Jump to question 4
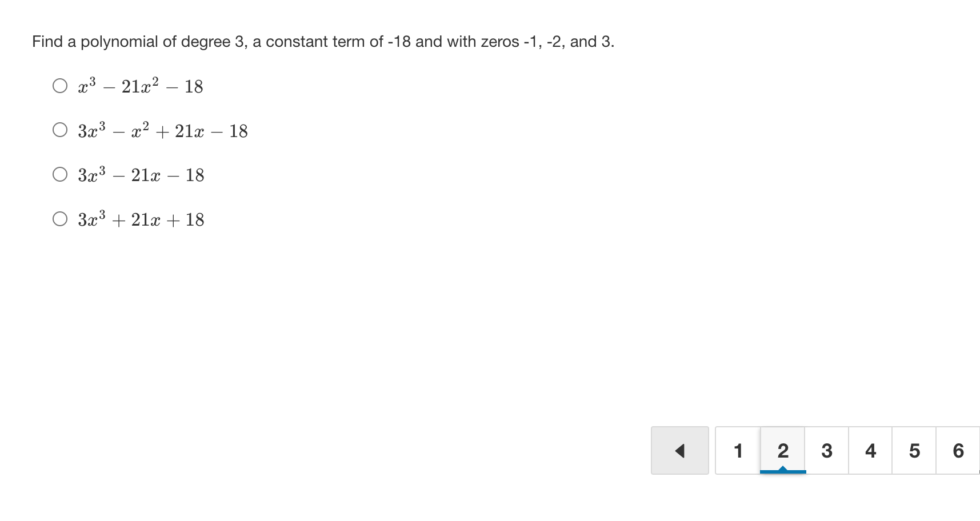The image size is (980, 521). click(x=870, y=451)
